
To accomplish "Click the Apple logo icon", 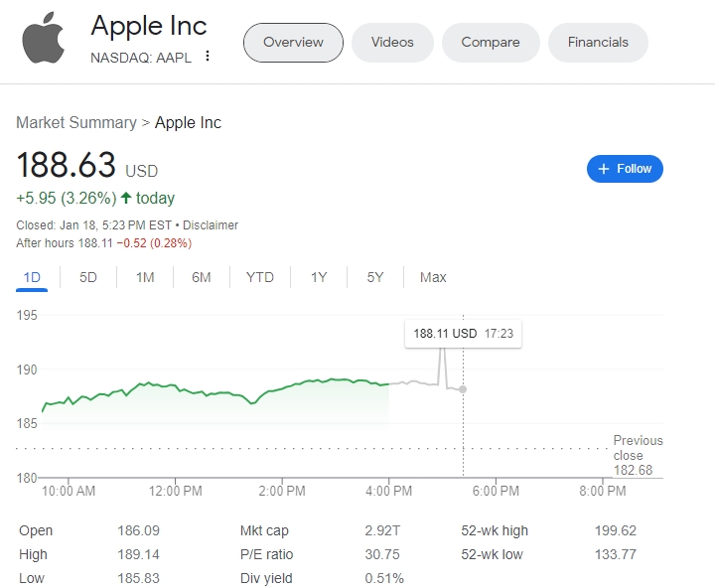I will [x=43, y=41].
